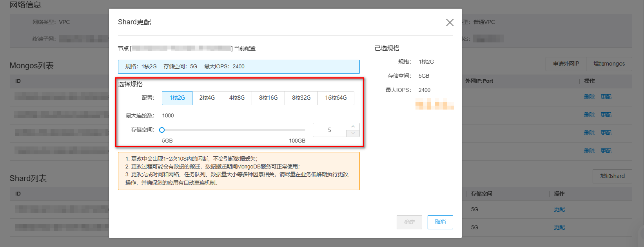Click 增加shard button in the background page
The width and height of the screenshot is (644, 247).
click(612, 176)
